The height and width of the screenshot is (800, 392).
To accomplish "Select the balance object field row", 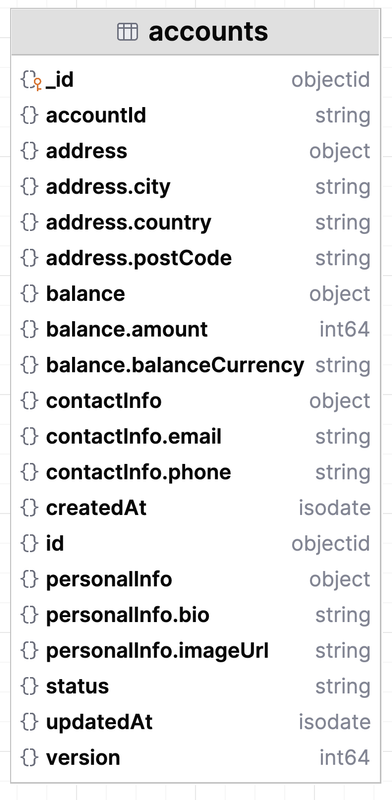I will click(x=195, y=294).
